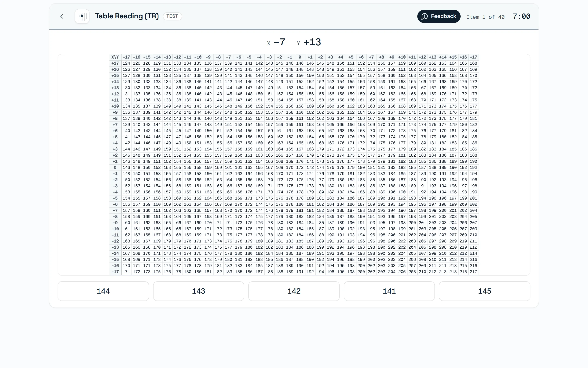Choose answer option 143
This screenshot has height=368, width=588.
[198, 291]
